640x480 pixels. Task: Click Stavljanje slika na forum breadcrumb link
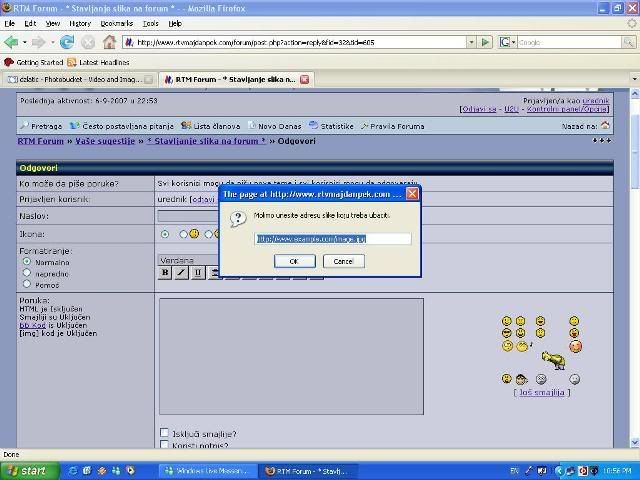point(206,141)
